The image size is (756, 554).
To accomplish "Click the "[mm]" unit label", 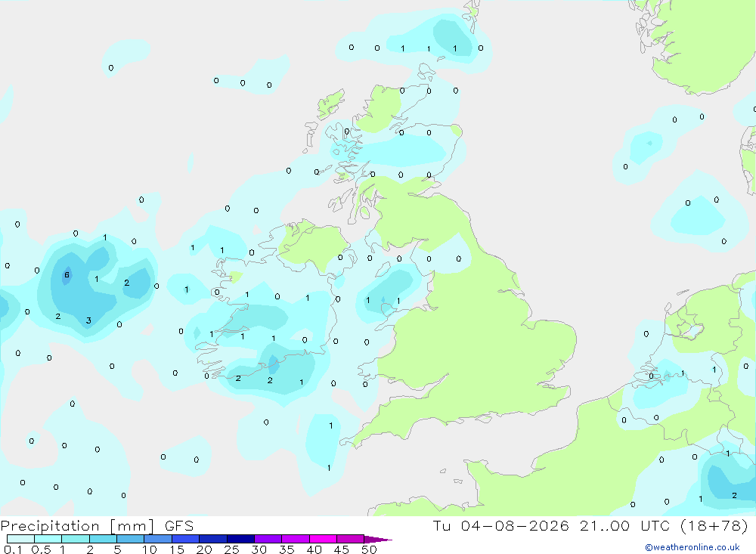I will point(132,525).
